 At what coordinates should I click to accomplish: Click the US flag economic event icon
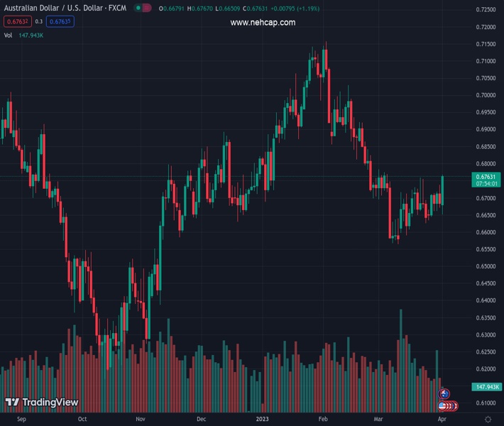tap(443, 405)
